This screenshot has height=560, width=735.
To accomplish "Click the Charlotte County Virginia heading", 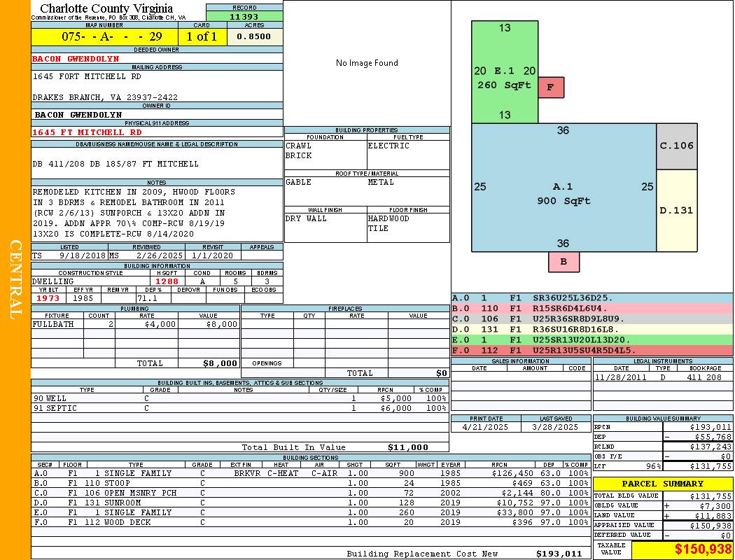I will tap(106, 8).
